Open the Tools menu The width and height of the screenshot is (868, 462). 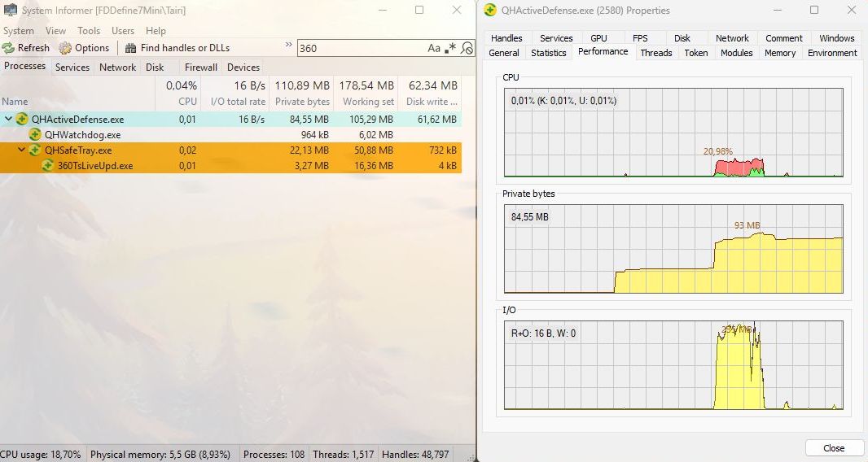click(x=89, y=31)
